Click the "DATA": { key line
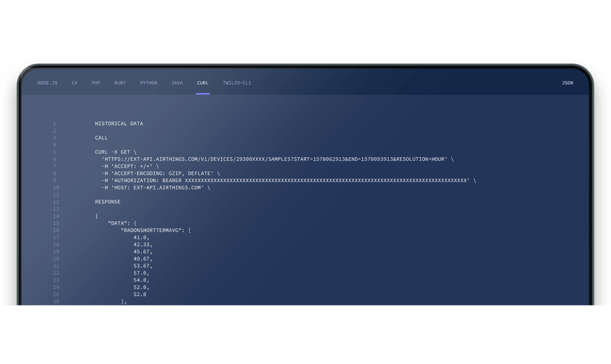 [121, 223]
